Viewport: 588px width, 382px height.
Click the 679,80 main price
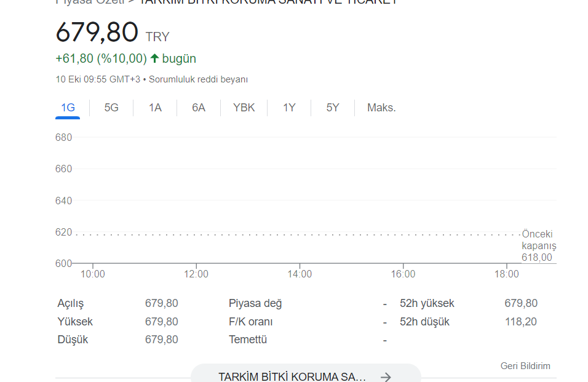pyautogui.click(x=97, y=32)
